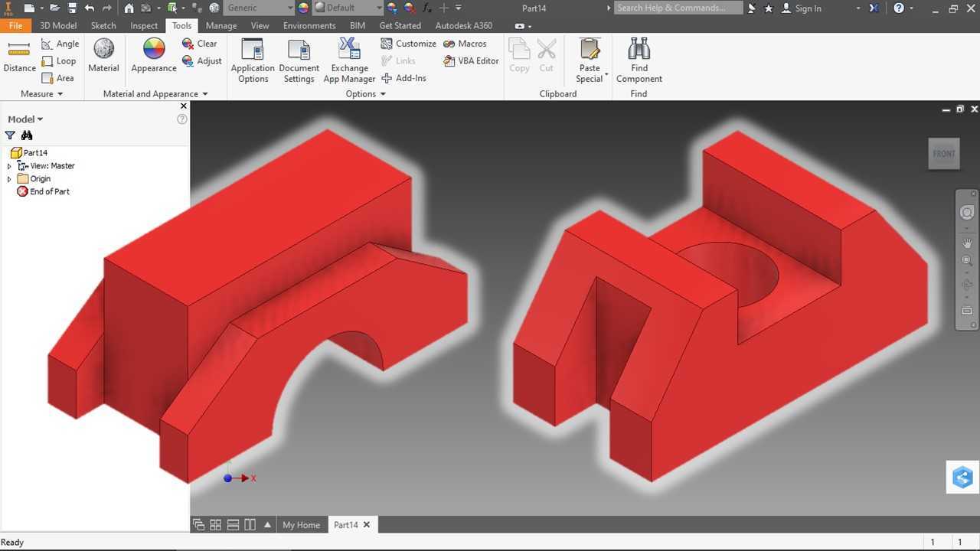This screenshot has height=551, width=980.
Task: Open the Macros dialog
Action: tap(465, 44)
